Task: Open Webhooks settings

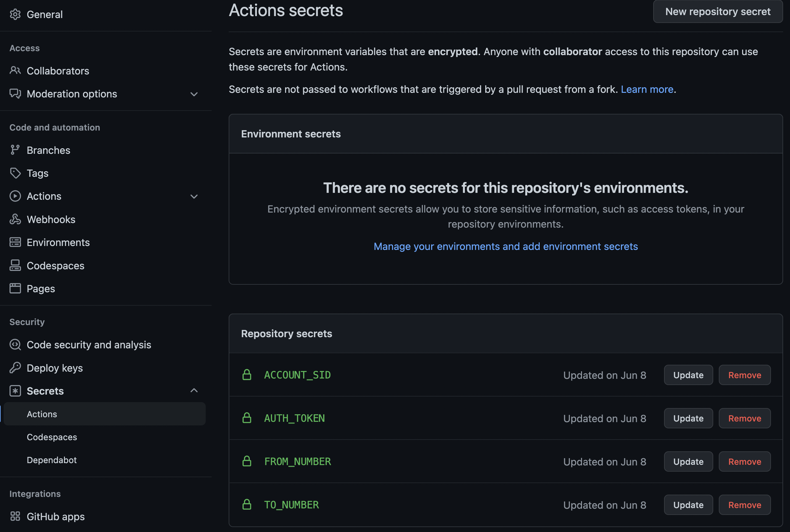Action: 51,219
